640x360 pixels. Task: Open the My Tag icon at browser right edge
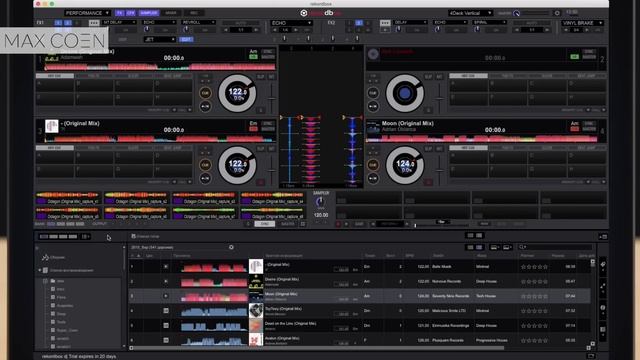(603, 264)
